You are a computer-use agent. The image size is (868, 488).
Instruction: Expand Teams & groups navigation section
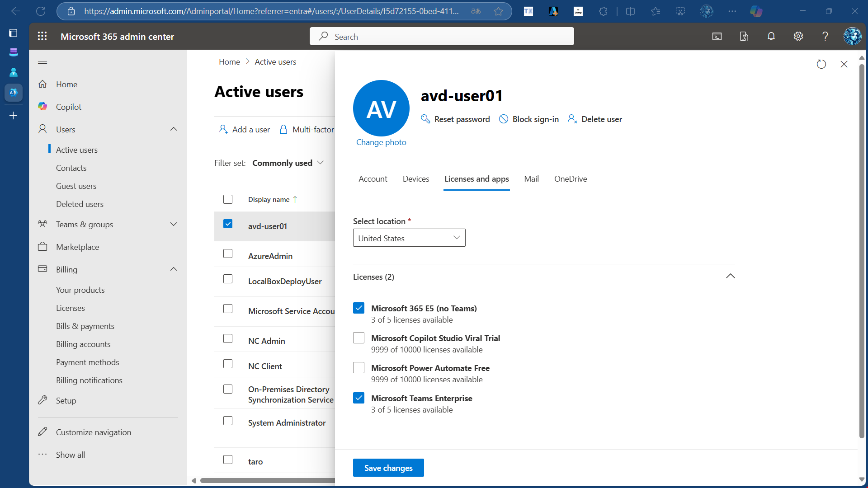(x=174, y=224)
